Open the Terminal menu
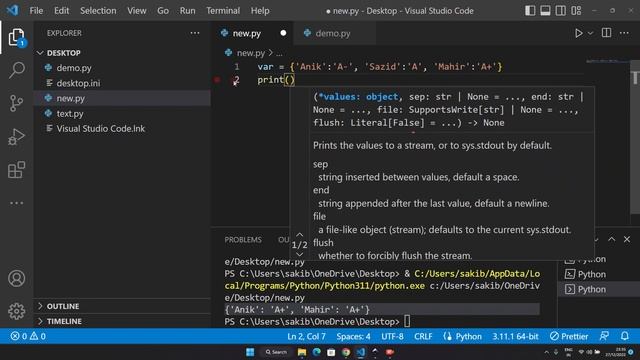 point(223,11)
